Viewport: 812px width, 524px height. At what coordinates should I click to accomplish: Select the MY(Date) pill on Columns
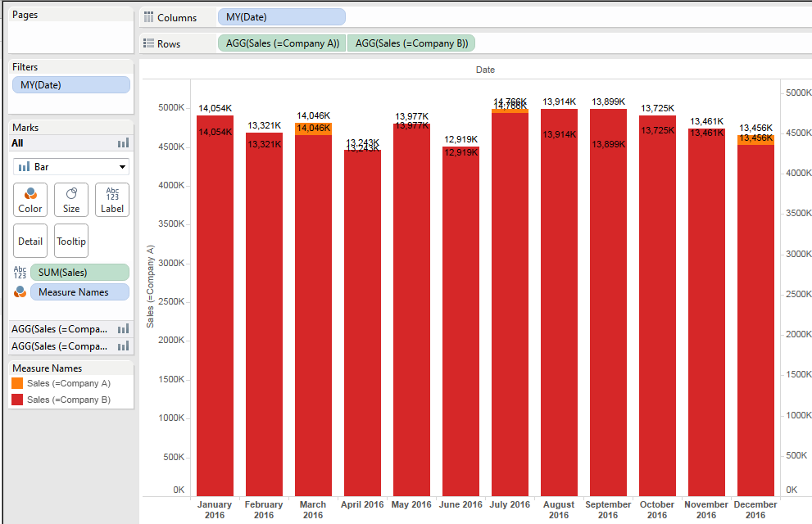click(282, 17)
